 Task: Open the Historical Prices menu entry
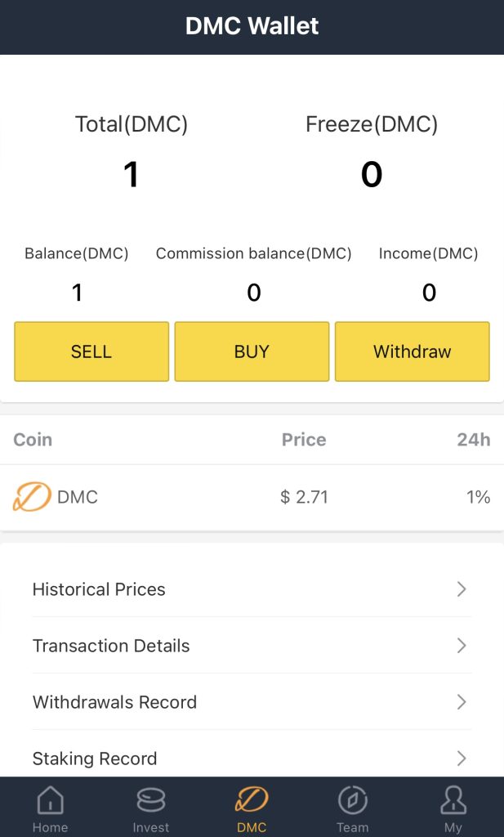click(x=99, y=589)
